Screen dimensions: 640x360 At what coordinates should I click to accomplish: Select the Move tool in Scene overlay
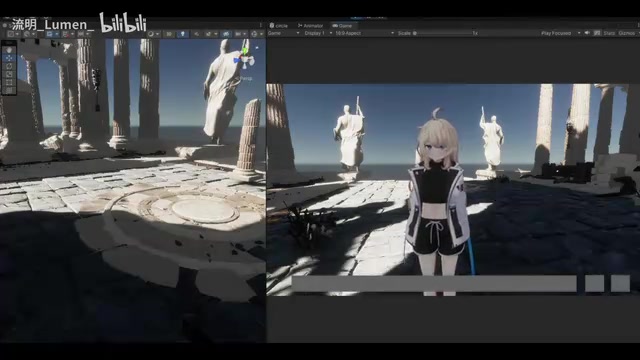9,58
